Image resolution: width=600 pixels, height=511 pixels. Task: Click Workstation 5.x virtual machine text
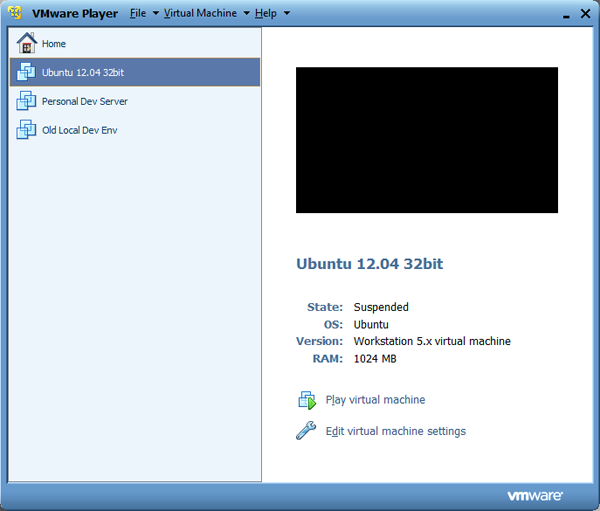pyautogui.click(x=432, y=341)
